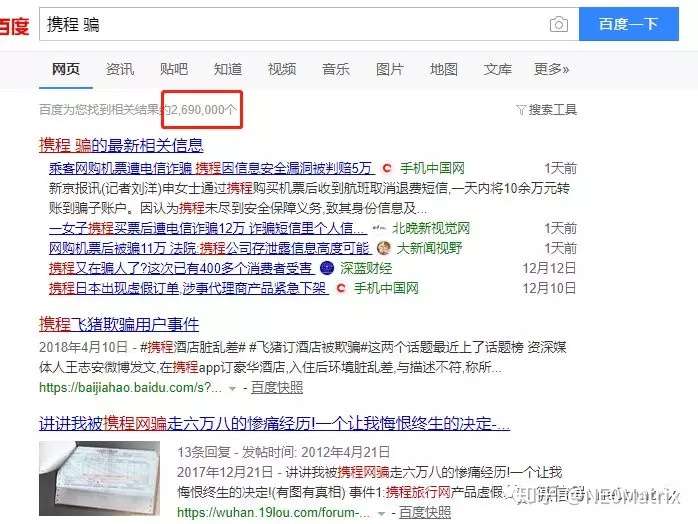Click the result count text 2,690,000个
Screen dimensions: 698x524
coord(203,110)
